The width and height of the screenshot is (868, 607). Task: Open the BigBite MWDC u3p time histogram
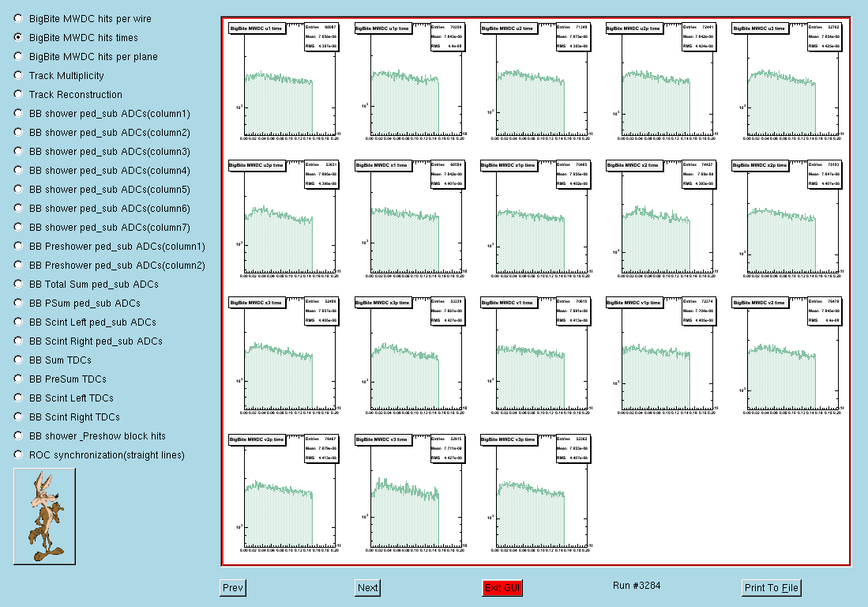pyautogui.click(x=284, y=218)
